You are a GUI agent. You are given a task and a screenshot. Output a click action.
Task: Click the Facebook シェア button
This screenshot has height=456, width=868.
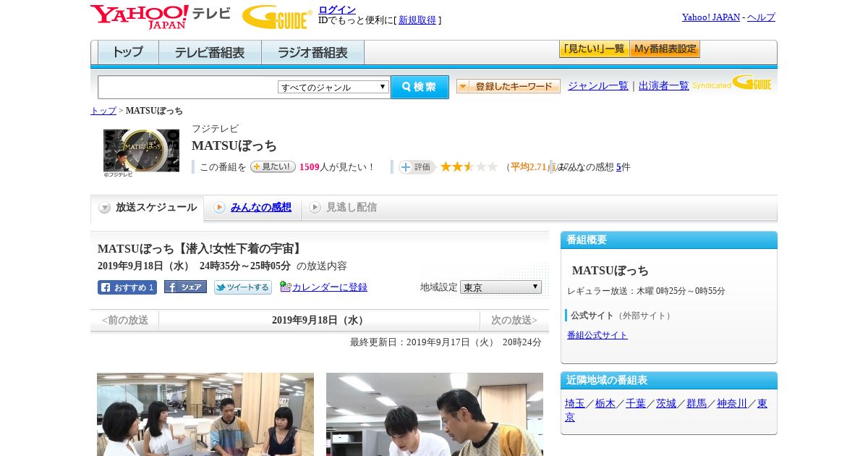(185, 287)
